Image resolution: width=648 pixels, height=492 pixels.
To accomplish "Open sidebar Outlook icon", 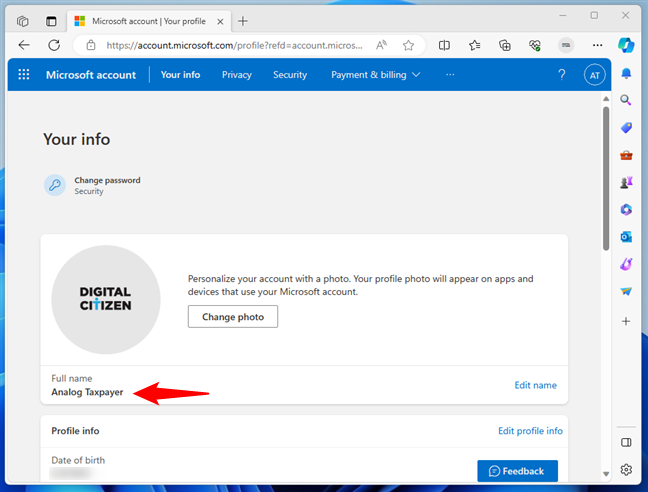I will pyautogui.click(x=626, y=237).
